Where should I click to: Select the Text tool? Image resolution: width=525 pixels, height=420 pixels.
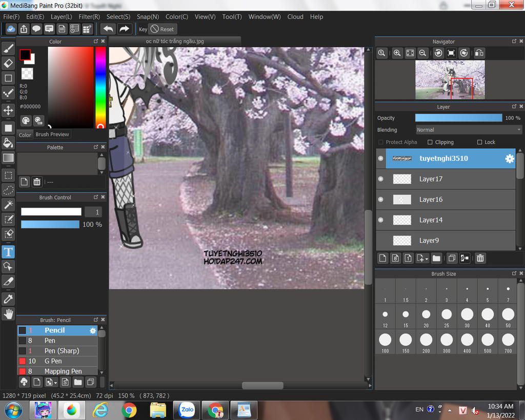click(8, 252)
